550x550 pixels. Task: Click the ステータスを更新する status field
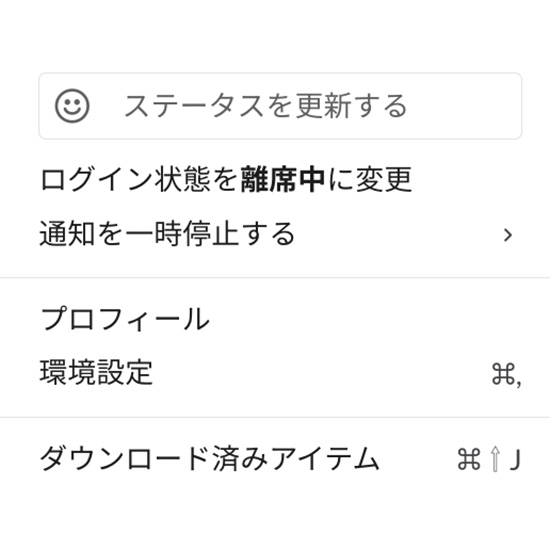point(280,106)
